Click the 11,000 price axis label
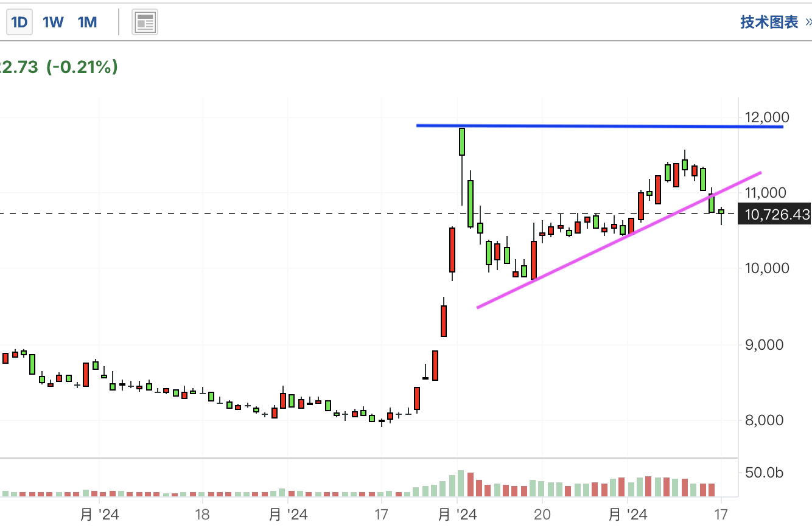The width and height of the screenshot is (812, 528). pos(767,193)
